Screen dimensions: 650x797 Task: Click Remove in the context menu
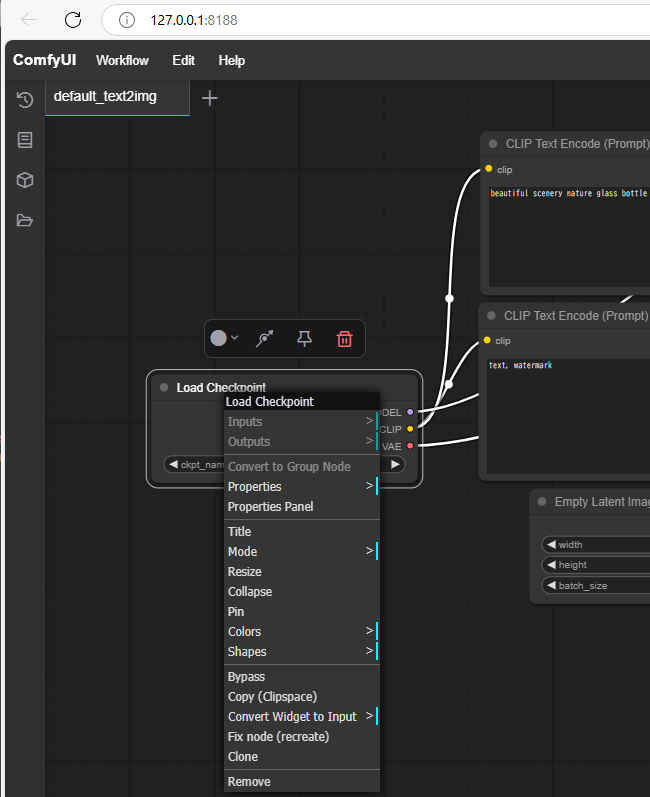pos(249,782)
